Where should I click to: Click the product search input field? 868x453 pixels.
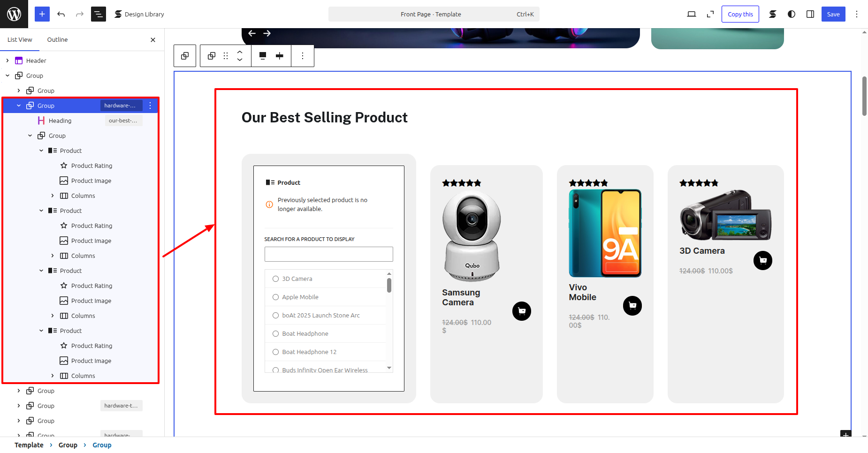pos(328,254)
